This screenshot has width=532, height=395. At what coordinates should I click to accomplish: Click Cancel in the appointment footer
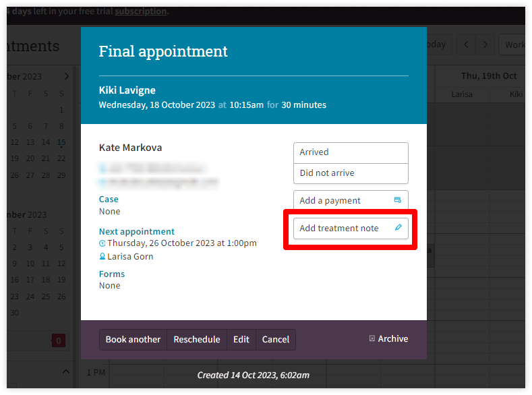point(276,340)
